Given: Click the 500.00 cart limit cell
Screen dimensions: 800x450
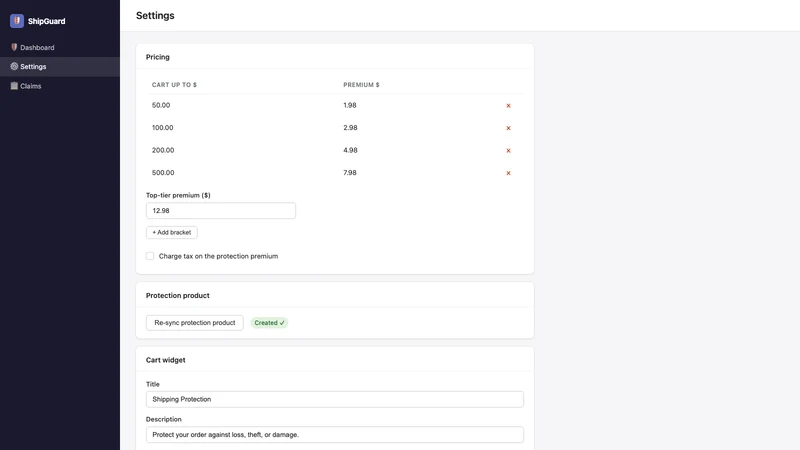Looking at the screenshot, I should click(x=163, y=172).
